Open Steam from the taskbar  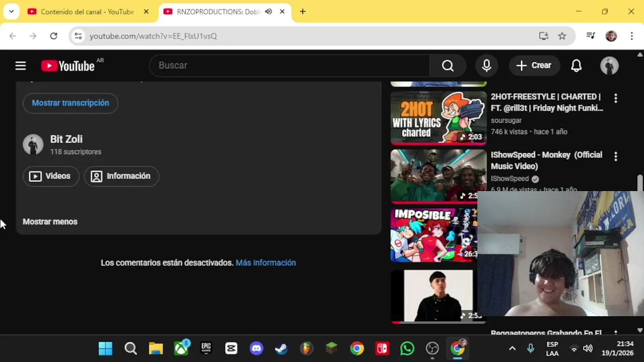pyautogui.click(x=281, y=348)
